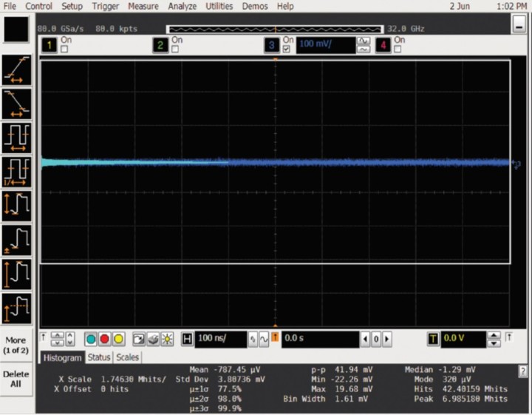Open channel 3 setup button

(x=271, y=45)
